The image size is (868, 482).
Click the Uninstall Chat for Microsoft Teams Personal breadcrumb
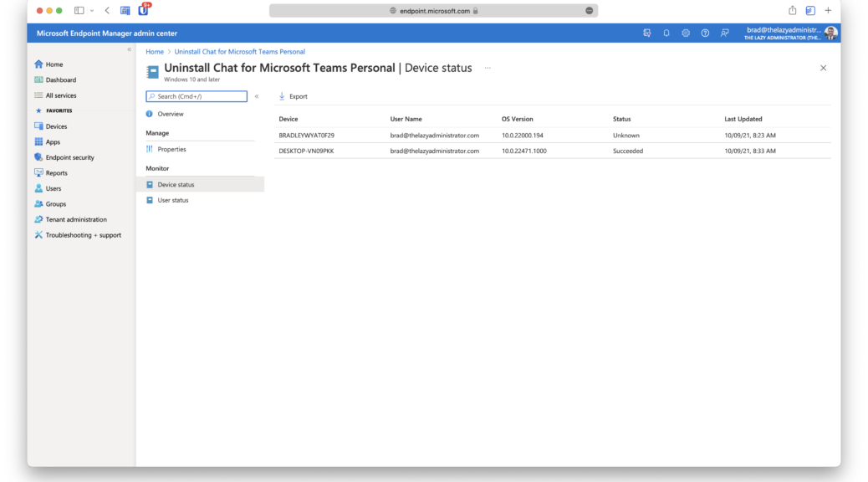coord(240,52)
